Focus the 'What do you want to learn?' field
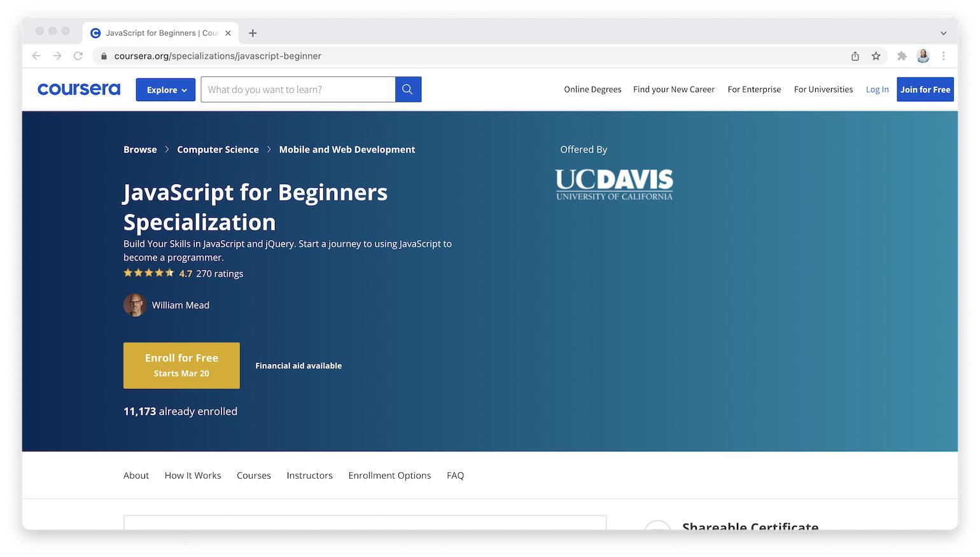 (x=298, y=90)
